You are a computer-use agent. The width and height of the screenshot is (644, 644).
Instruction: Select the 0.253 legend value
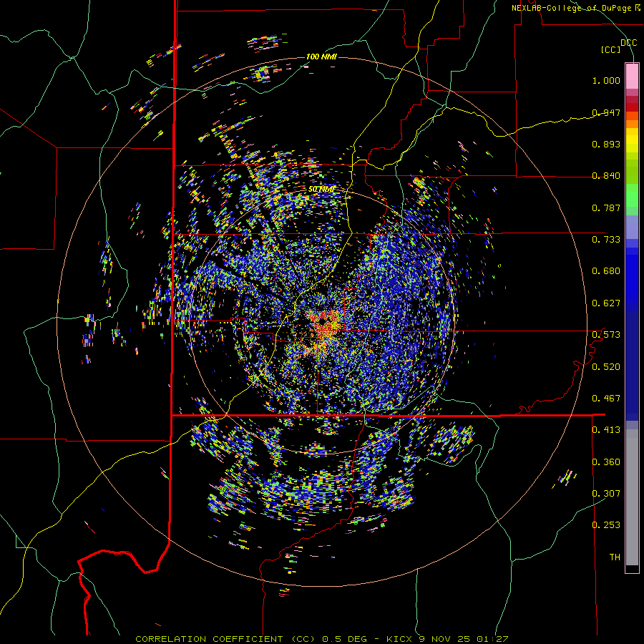(606, 525)
